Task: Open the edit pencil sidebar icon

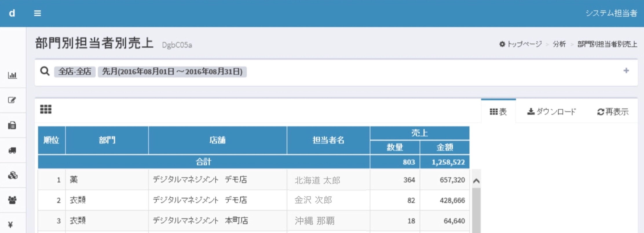Action: pyautogui.click(x=12, y=100)
